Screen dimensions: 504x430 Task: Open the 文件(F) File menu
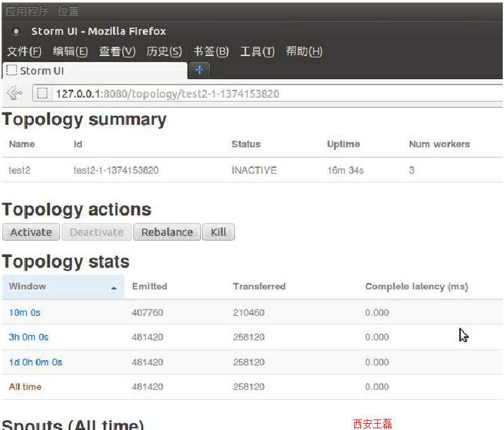(x=24, y=52)
